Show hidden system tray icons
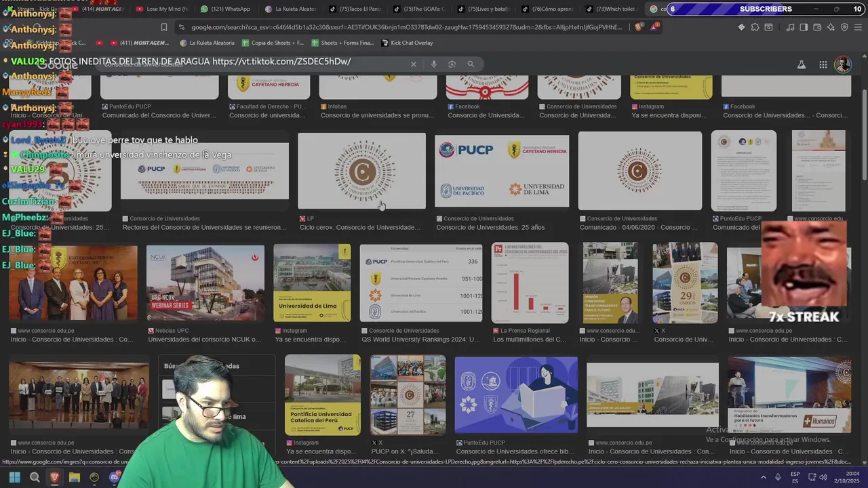Image resolution: width=868 pixels, height=488 pixels. click(x=764, y=477)
